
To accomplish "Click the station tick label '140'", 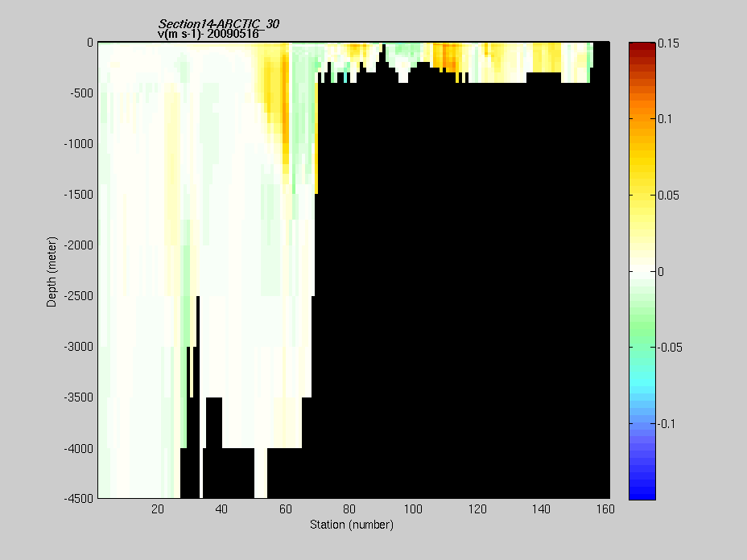I will point(541,509).
